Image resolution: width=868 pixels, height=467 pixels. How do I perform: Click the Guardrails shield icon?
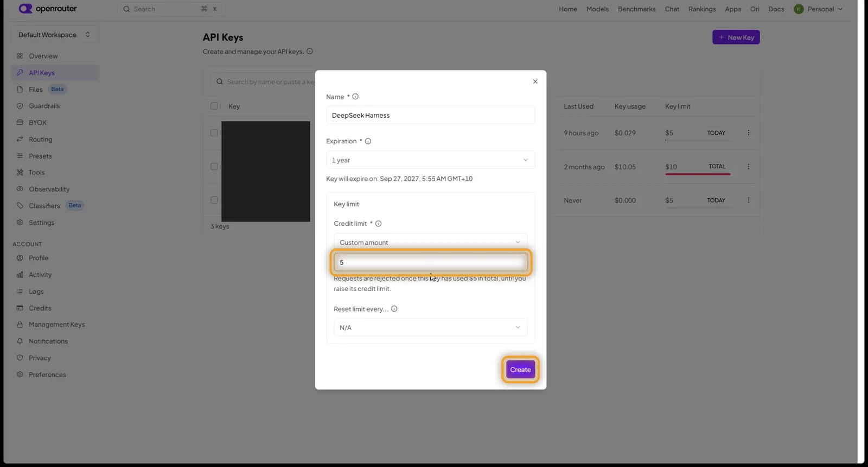point(20,106)
